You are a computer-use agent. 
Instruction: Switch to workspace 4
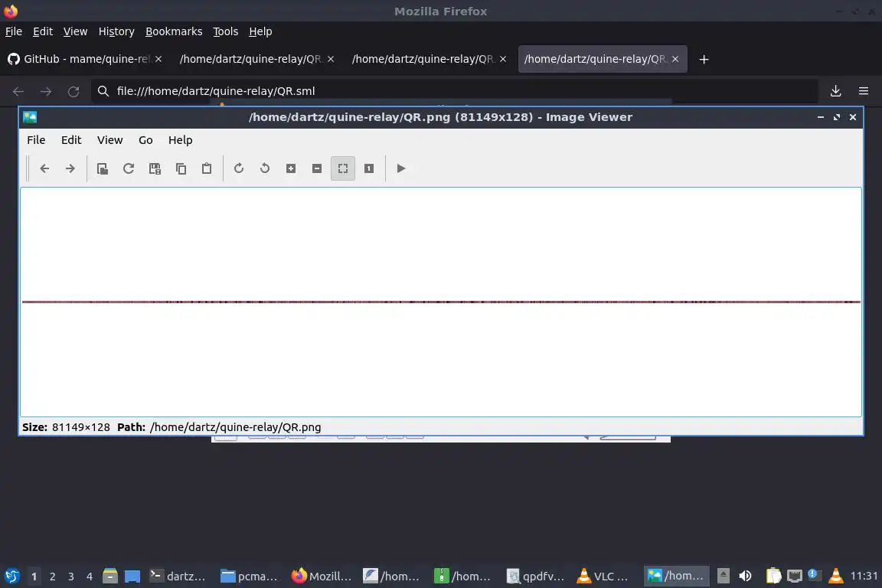tap(90, 577)
